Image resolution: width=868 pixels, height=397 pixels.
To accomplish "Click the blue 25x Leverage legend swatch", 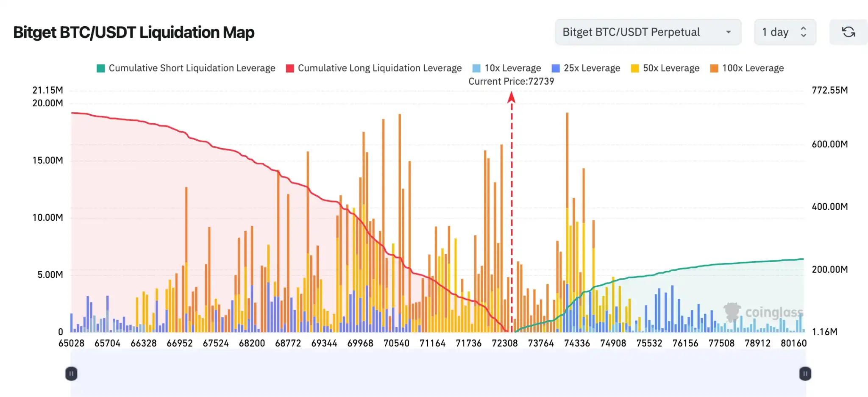I will (556, 69).
